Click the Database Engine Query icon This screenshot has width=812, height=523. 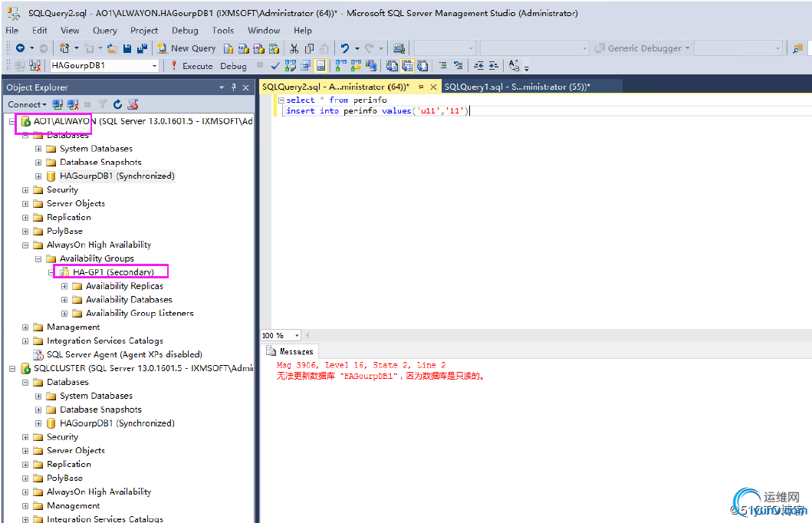click(228, 48)
